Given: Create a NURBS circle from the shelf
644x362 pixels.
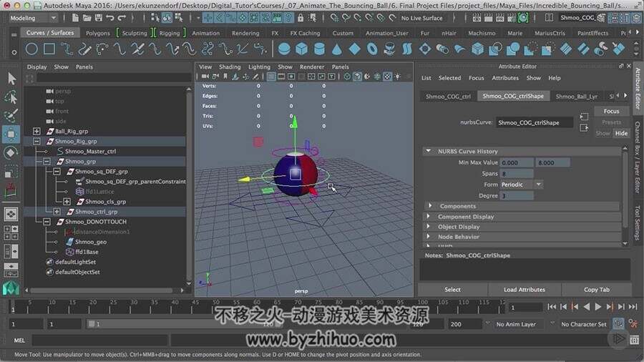Looking at the screenshot, I should pyautogui.click(x=31, y=49).
